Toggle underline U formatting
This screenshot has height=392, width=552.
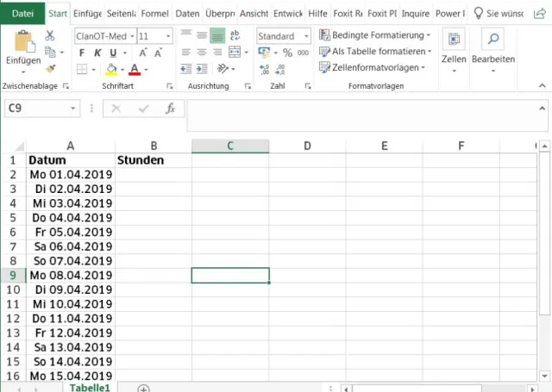pyautogui.click(x=113, y=53)
